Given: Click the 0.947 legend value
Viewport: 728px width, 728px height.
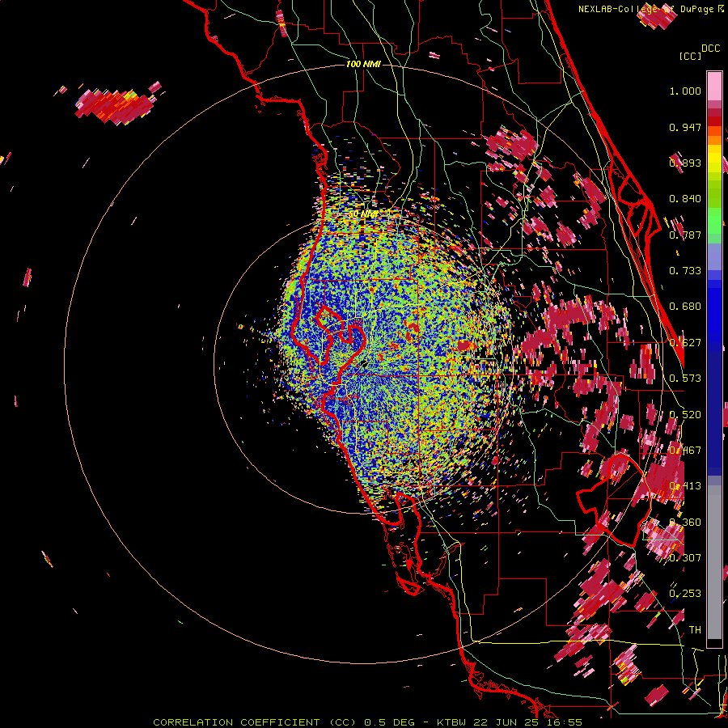Looking at the screenshot, I should pos(685,127).
